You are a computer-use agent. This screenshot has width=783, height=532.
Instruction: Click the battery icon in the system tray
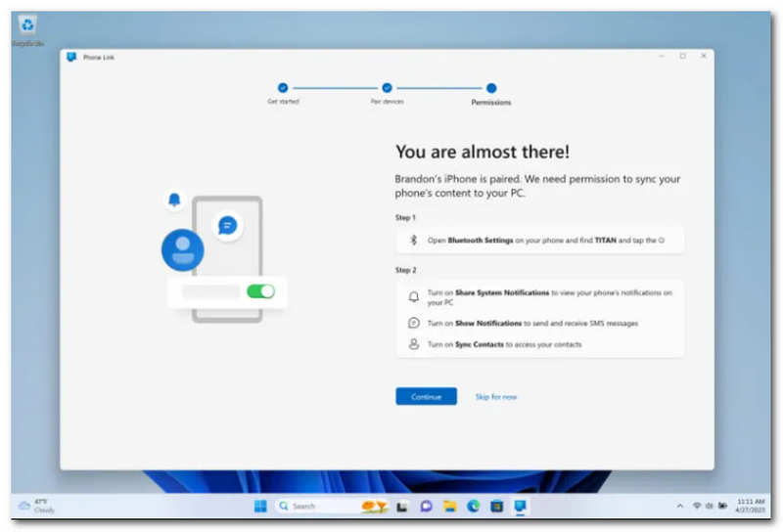[722, 506]
